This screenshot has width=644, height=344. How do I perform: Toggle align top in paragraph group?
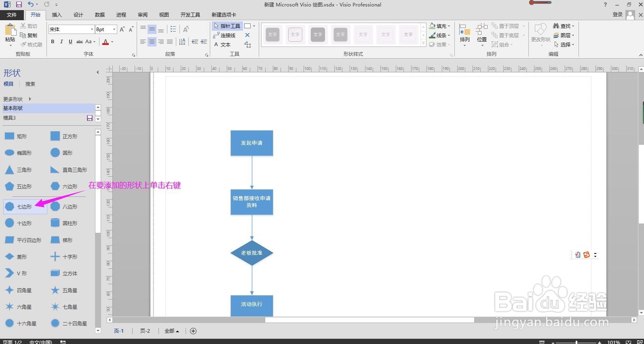point(143,29)
